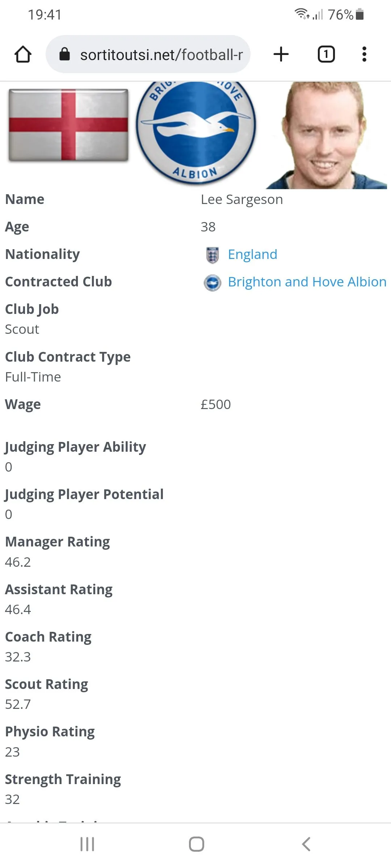Tap the £500 wage value
This screenshot has width=391, height=868.
coord(216,405)
